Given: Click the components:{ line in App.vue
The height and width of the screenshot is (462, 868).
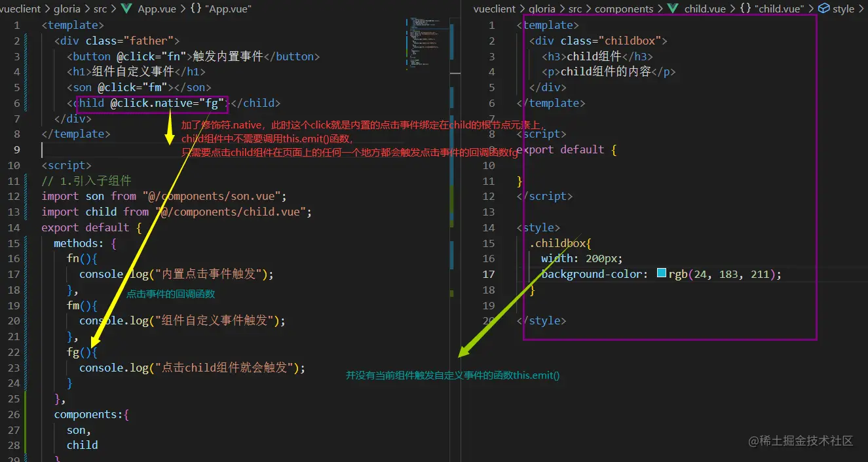Looking at the screenshot, I should (92, 414).
